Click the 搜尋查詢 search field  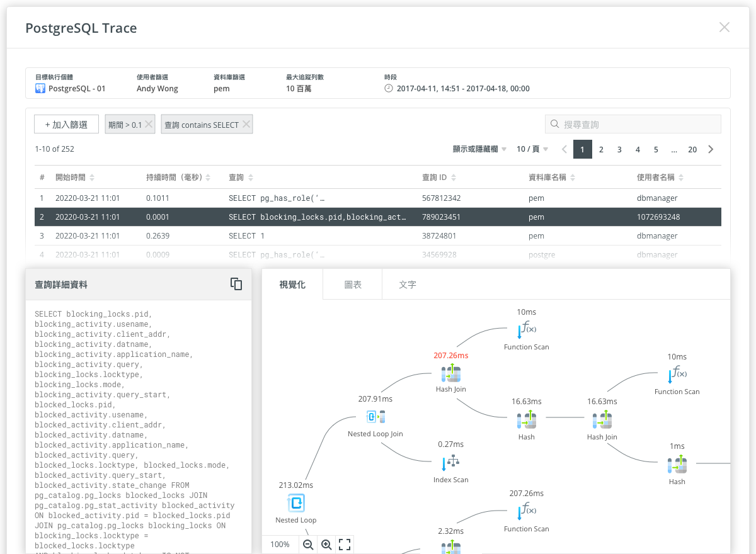pos(633,124)
